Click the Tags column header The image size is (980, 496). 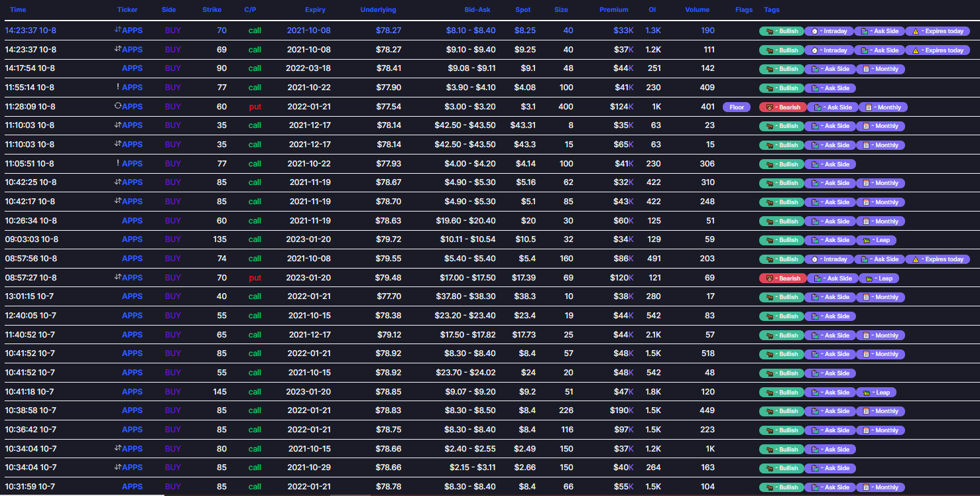click(772, 10)
